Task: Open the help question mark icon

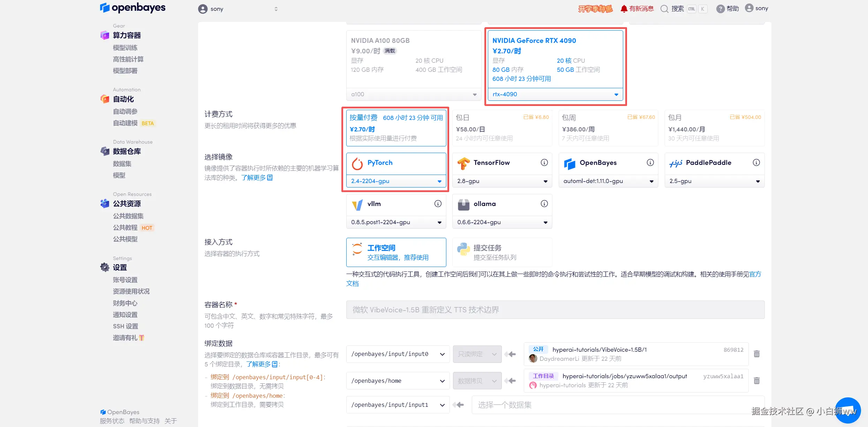Action: click(x=720, y=9)
